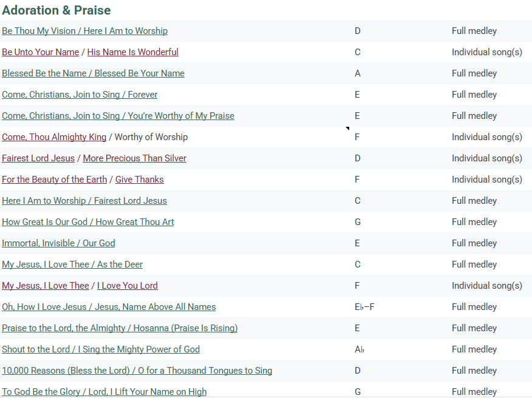Screen dimensions: 532x404
Task: Click My Jesus, I Love Thee / As the Deer
Action: pyautogui.click(x=72, y=264)
